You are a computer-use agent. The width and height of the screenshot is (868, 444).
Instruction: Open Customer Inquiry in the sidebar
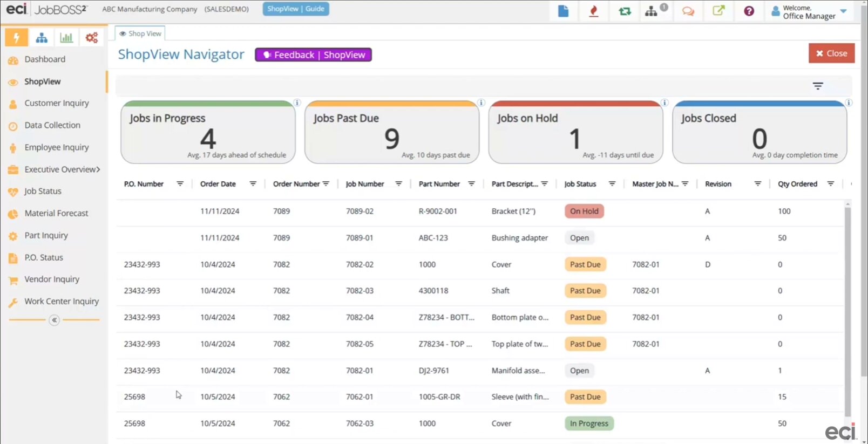click(x=56, y=103)
